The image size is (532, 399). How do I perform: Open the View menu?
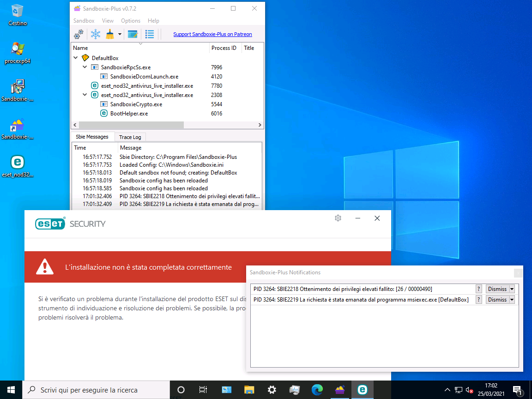(108, 21)
